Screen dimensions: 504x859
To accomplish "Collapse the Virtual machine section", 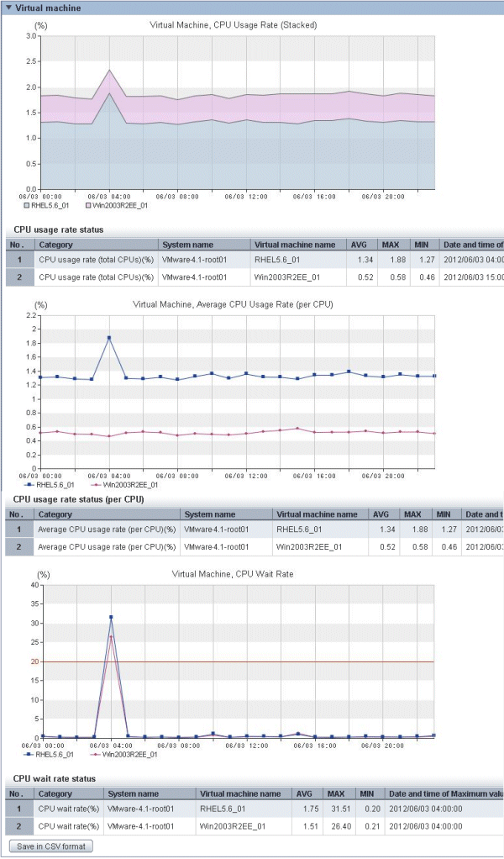I will tap(8, 8).
